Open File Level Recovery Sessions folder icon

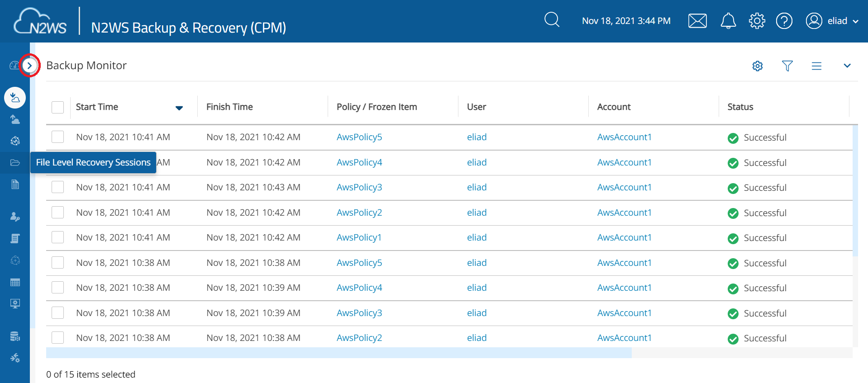point(15,163)
